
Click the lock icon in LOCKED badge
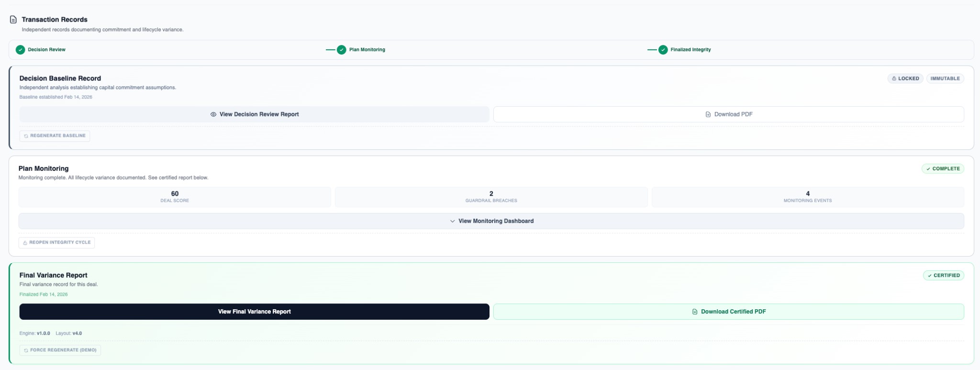[x=894, y=78]
